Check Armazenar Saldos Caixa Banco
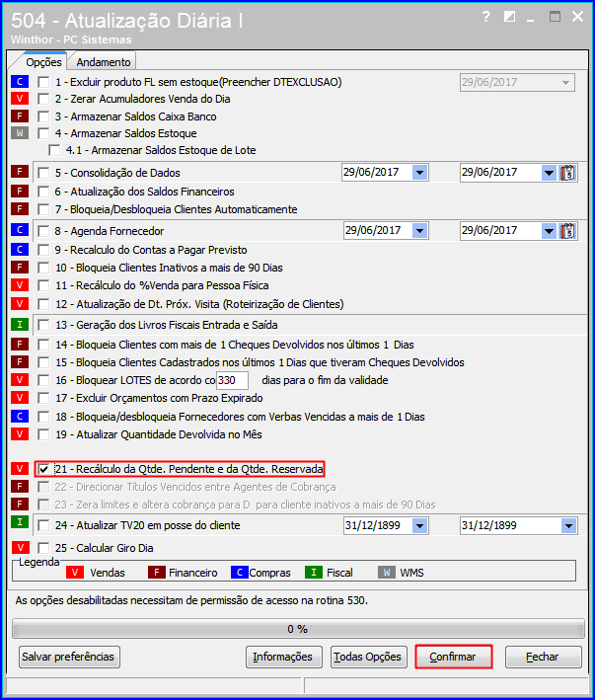 point(43,117)
